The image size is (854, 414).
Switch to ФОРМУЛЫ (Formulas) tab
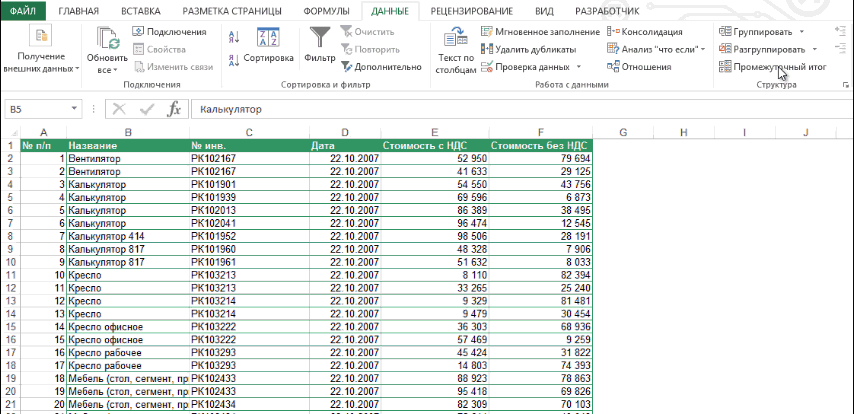tap(326, 11)
